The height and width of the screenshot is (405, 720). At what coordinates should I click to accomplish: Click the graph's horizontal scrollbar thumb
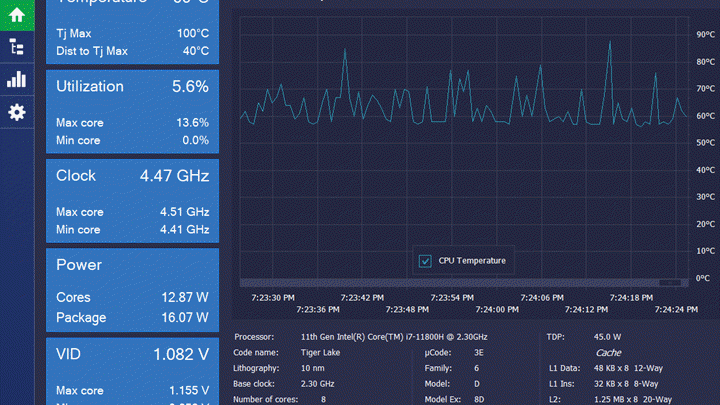click(670, 283)
